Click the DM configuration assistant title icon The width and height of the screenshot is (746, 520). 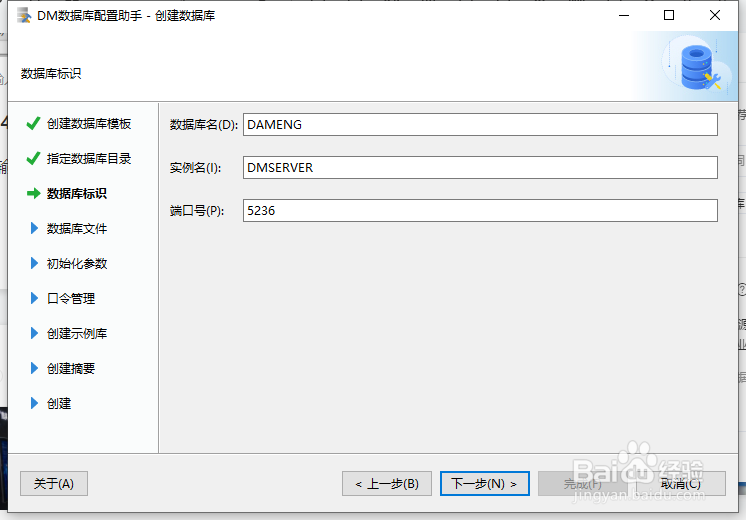(x=24, y=16)
